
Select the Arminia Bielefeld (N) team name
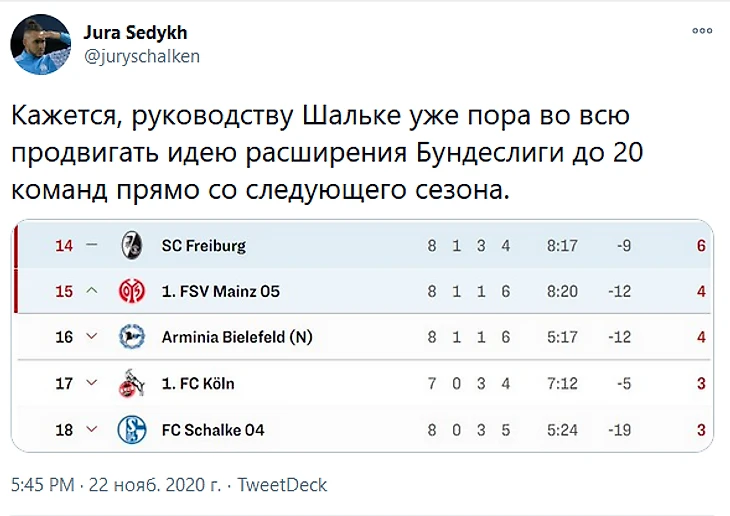click(237, 338)
